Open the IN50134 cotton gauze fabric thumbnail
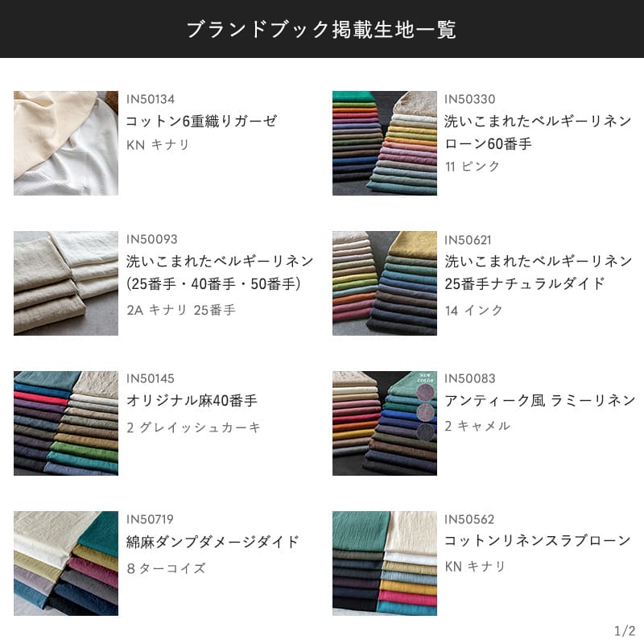This screenshot has height=644, width=644. (x=66, y=143)
